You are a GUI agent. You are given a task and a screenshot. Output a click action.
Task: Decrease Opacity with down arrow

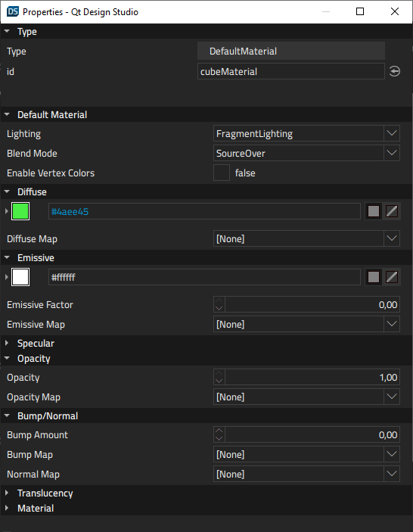(219, 381)
